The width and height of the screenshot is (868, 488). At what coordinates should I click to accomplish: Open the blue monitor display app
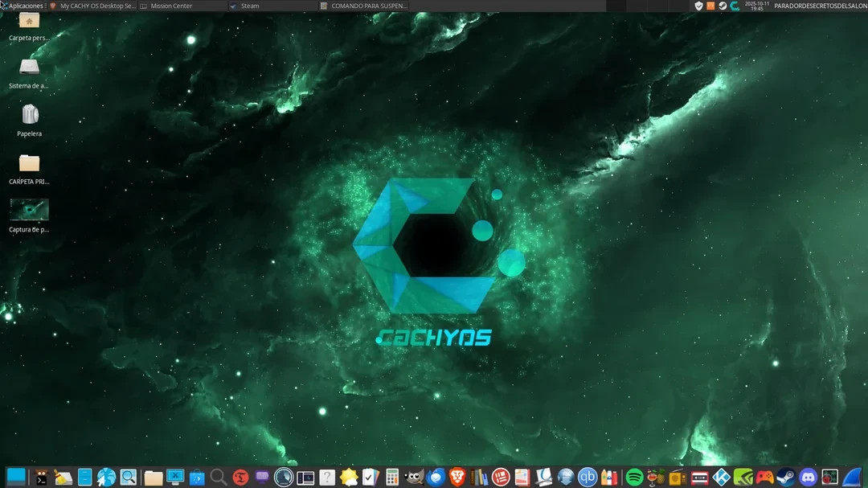175,477
